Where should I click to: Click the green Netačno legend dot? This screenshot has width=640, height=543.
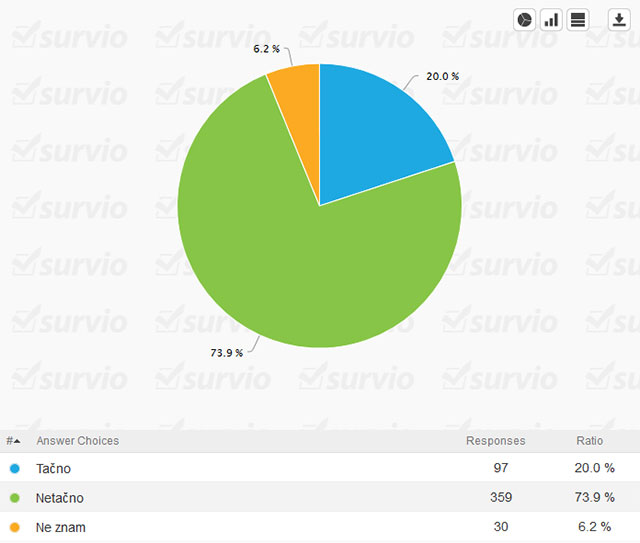[x=14, y=497]
